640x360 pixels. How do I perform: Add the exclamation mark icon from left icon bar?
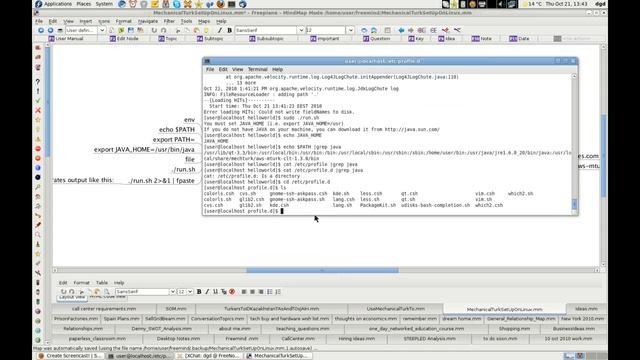click(38, 91)
